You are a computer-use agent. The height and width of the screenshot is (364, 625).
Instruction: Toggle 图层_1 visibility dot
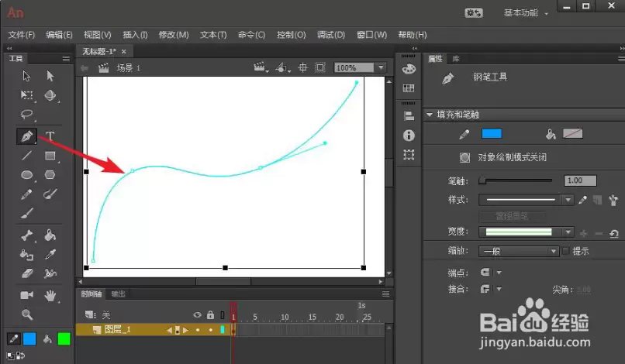[198, 330]
